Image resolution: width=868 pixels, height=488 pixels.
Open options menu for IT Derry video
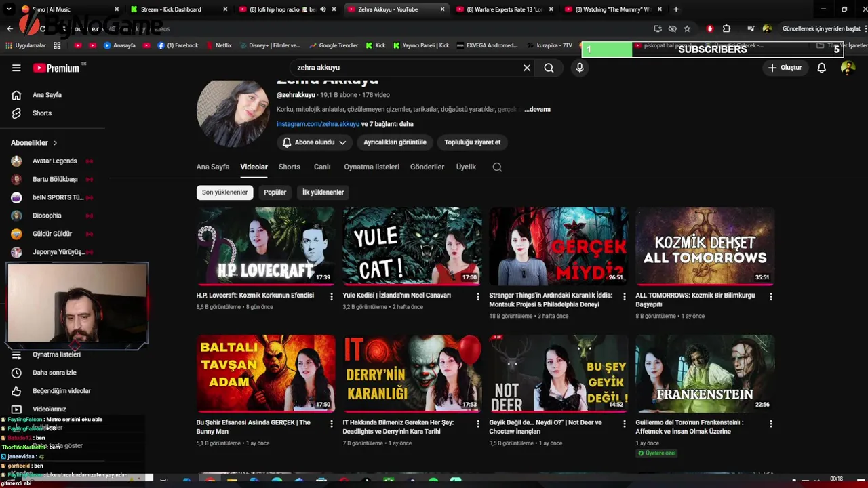(x=477, y=424)
